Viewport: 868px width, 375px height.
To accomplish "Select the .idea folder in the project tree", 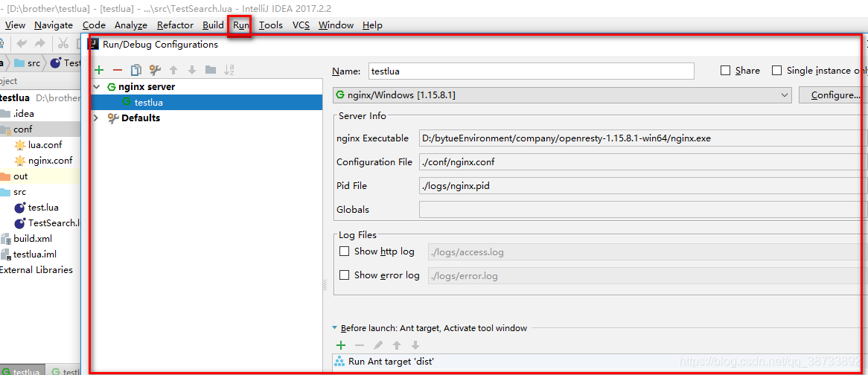I will coord(23,113).
